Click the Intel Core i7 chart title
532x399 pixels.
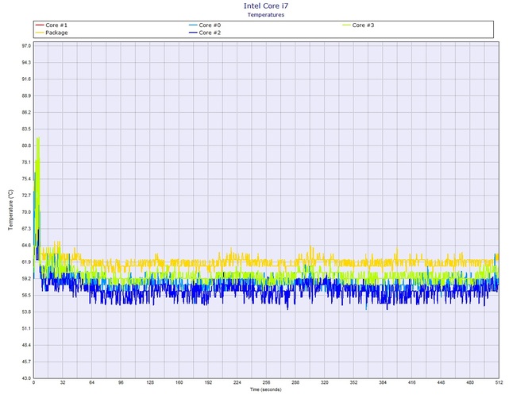tap(266, 6)
